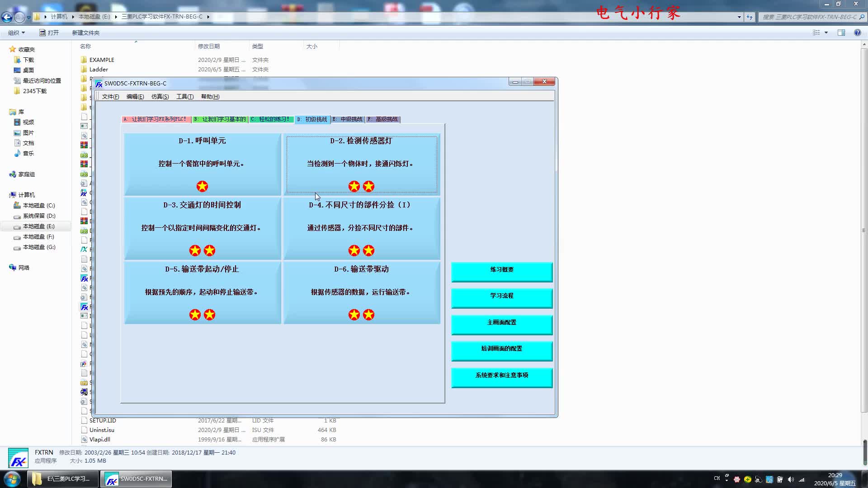Open the 仿真(S) menu

(160, 97)
